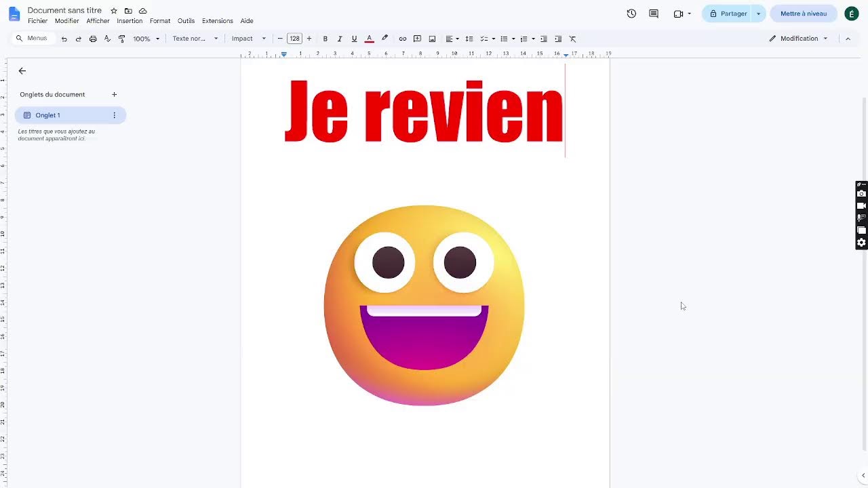Open the Format menu
Screen dimensions: 868x488
click(160, 21)
